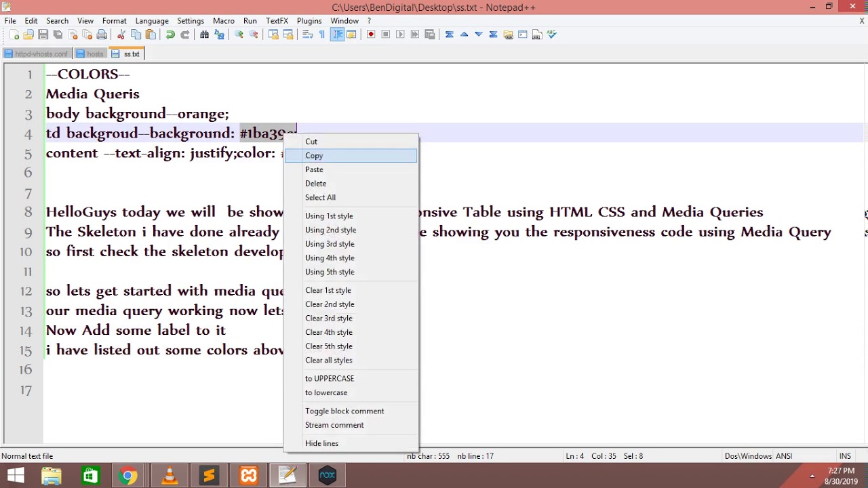Open the Language menu
Viewport: 868px width, 488px height.
coord(152,21)
